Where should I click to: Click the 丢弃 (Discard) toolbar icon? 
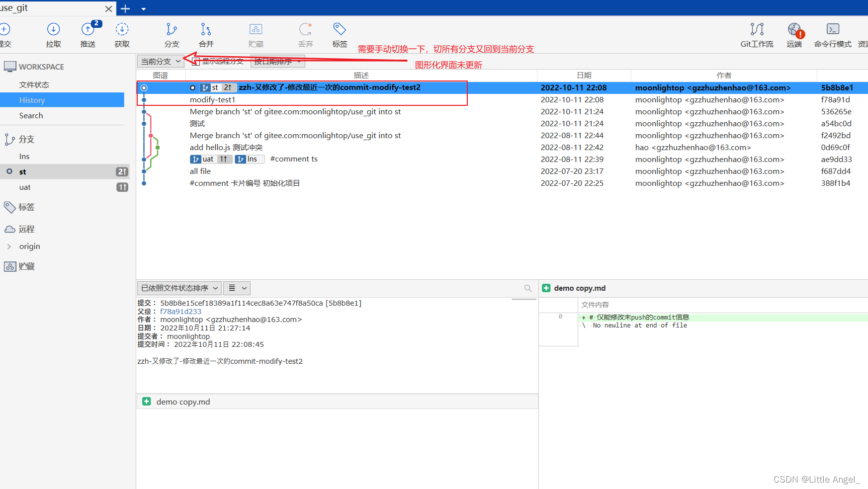coord(305,29)
